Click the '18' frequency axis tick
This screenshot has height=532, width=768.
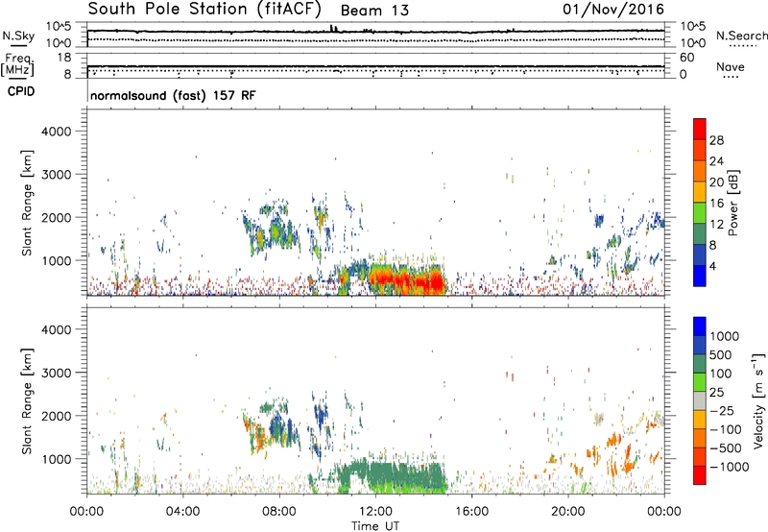[x=64, y=58]
